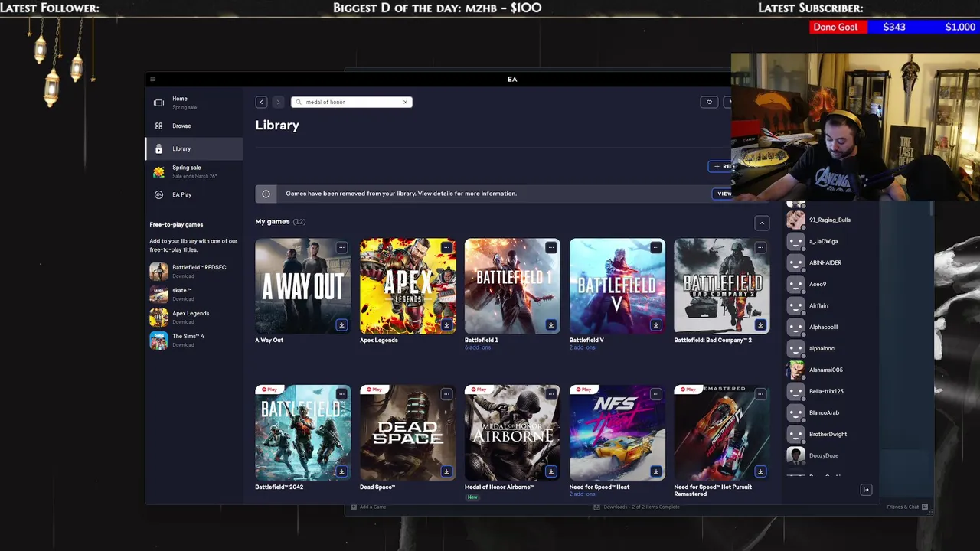Click the friends list scrollbar

tap(932, 208)
